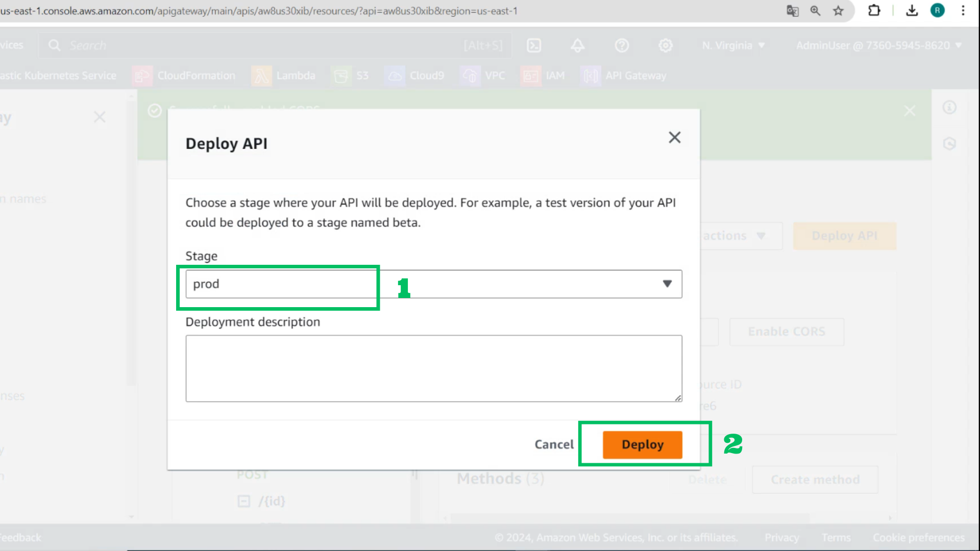This screenshot has width=980, height=551.
Task: Expand the Stage dropdown arrow
Action: pos(667,284)
